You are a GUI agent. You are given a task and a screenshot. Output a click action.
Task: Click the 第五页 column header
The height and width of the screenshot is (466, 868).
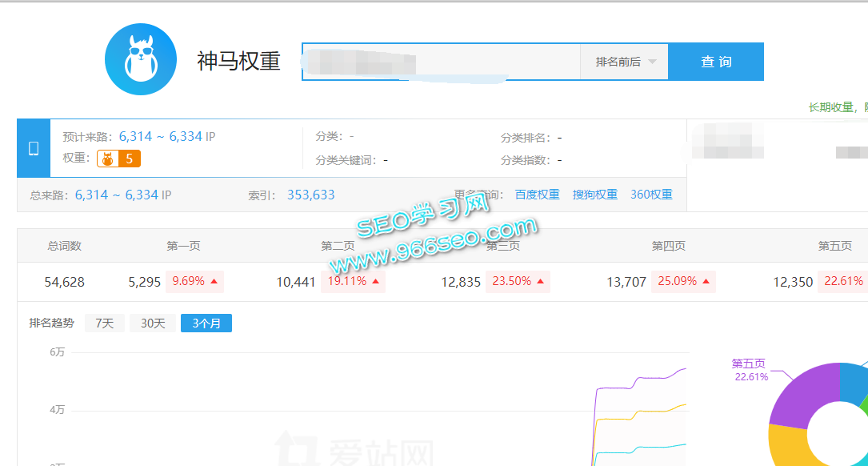click(x=834, y=246)
